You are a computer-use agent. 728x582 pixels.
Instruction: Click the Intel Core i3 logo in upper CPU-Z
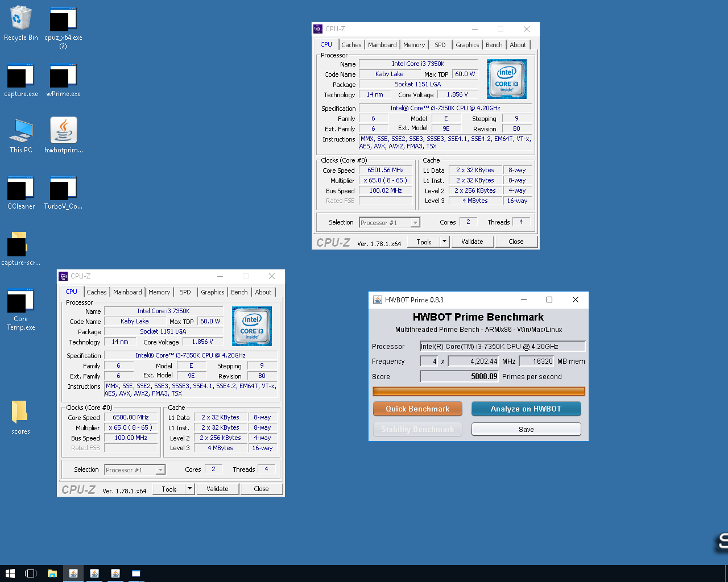[x=507, y=79]
